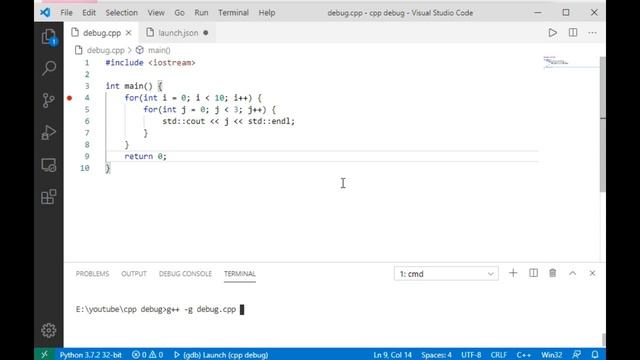Split the editor to the right
This screenshot has height=360, width=640.
(573, 33)
